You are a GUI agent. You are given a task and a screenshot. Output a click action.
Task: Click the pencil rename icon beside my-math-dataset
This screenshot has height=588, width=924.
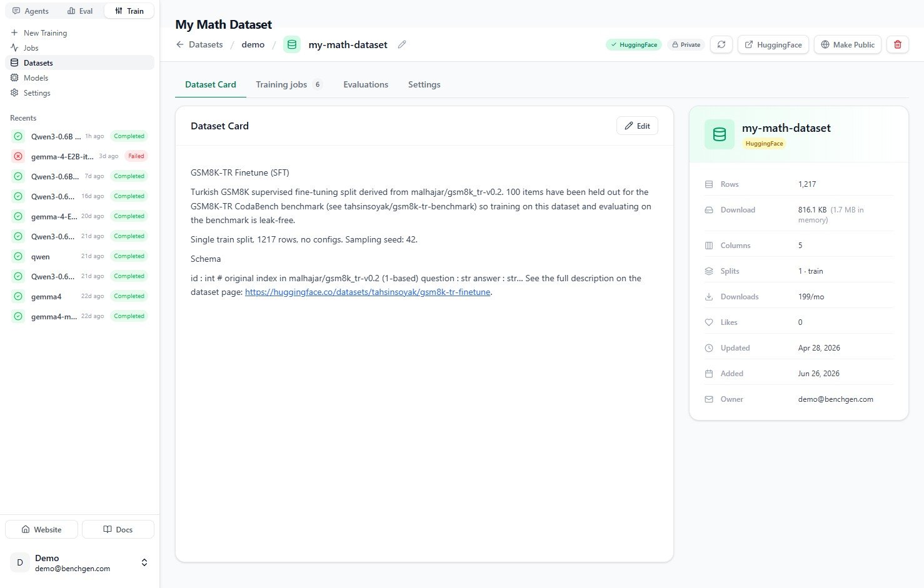coord(402,44)
